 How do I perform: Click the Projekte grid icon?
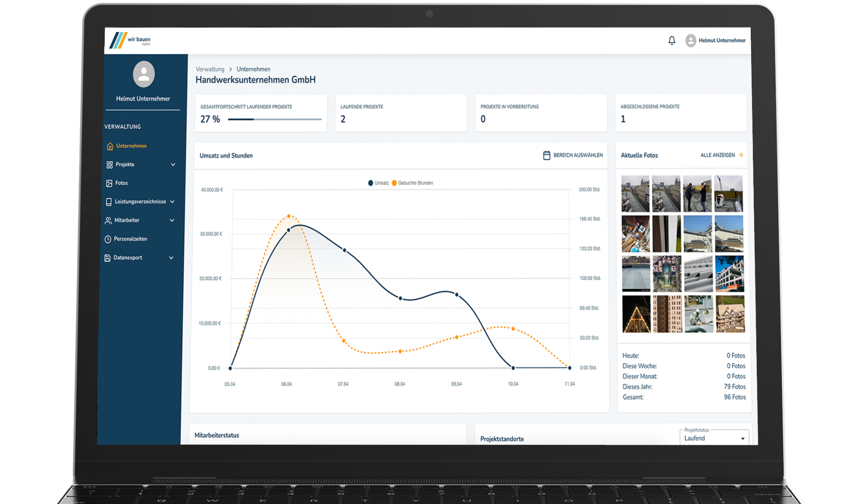109,165
